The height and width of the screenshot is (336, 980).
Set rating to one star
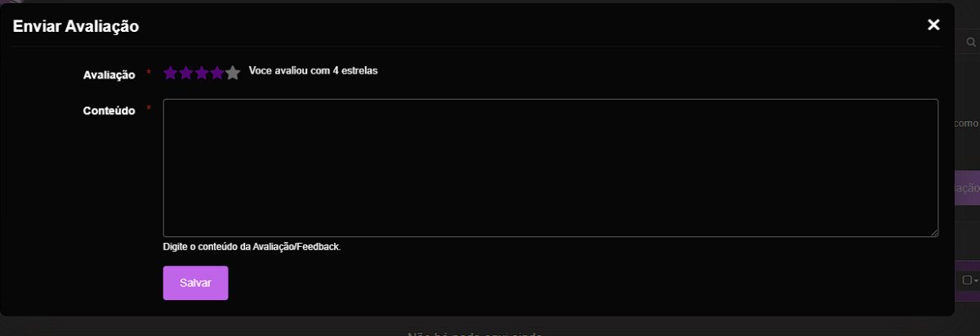click(x=171, y=73)
